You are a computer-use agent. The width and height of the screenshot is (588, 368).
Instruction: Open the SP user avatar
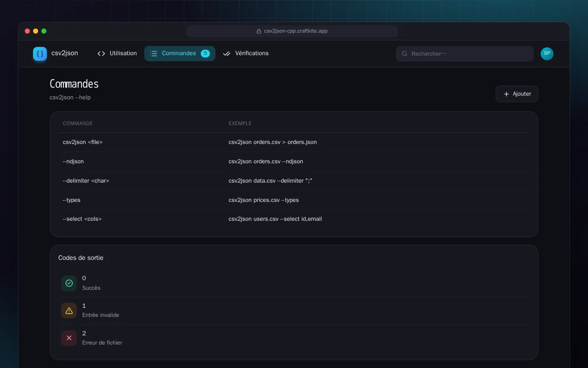pyautogui.click(x=547, y=54)
